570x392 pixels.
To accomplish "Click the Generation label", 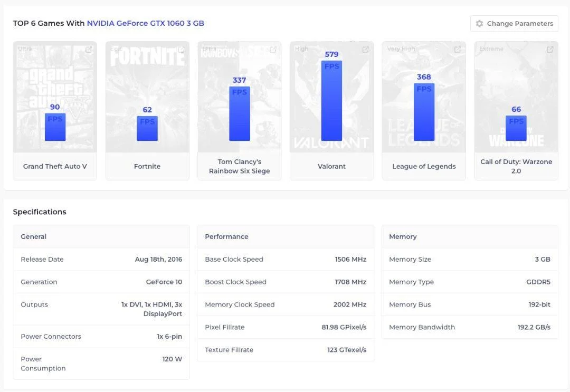I will [39, 282].
